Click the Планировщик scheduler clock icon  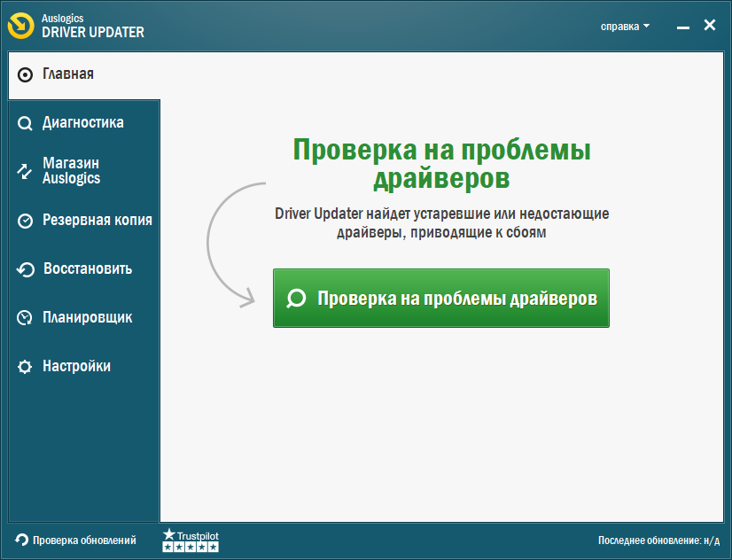coord(25,318)
